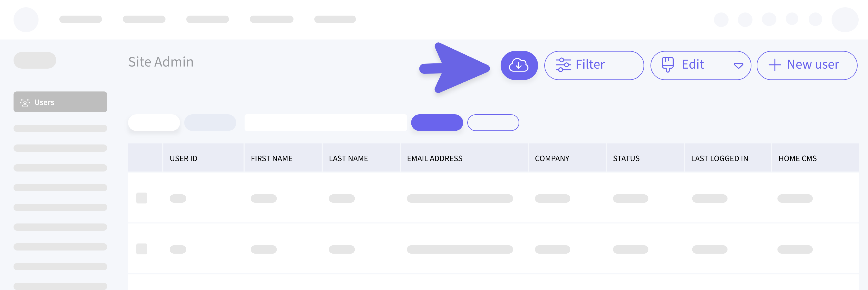Open the Edit dropdown arrow
The image size is (868, 290).
[738, 65]
